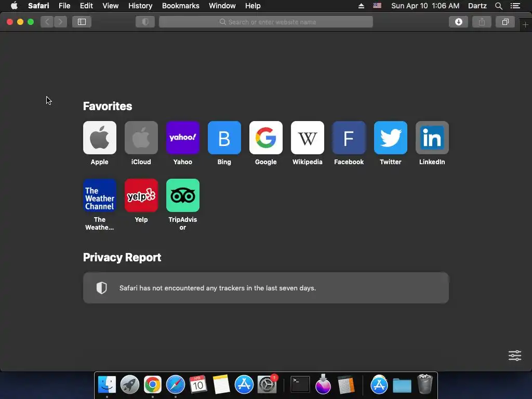Open the blue folder in Dock
Viewport: 532px width, 399px height.
coord(402,385)
